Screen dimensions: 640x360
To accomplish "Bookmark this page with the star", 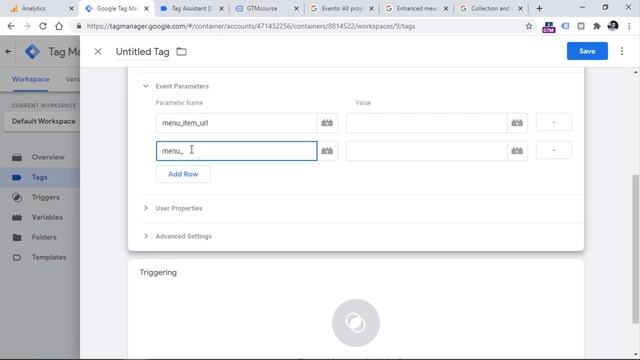I will click(529, 26).
